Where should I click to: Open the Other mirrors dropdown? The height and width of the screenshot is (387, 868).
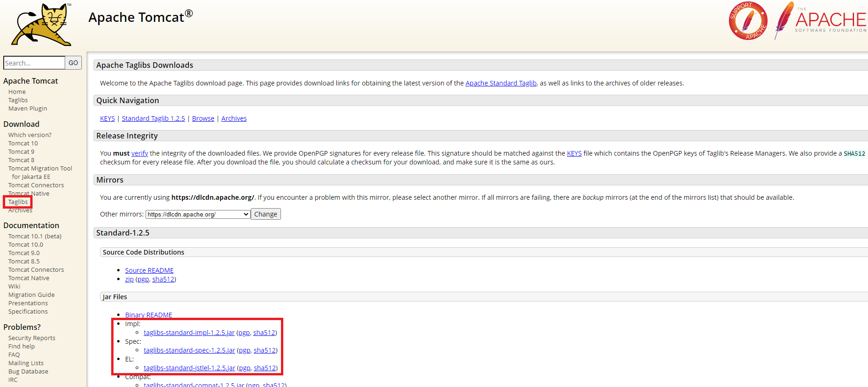pos(198,214)
